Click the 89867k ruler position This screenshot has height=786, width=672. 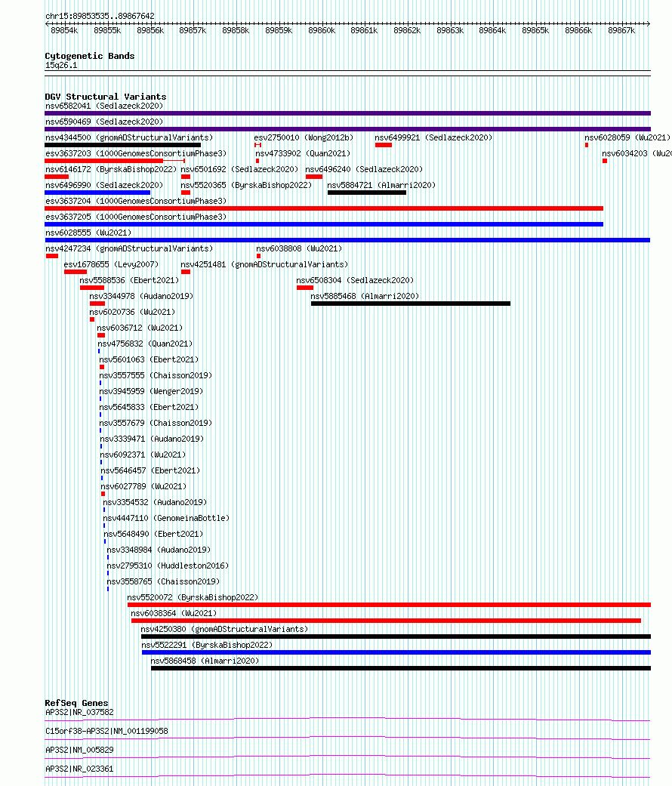(621, 31)
